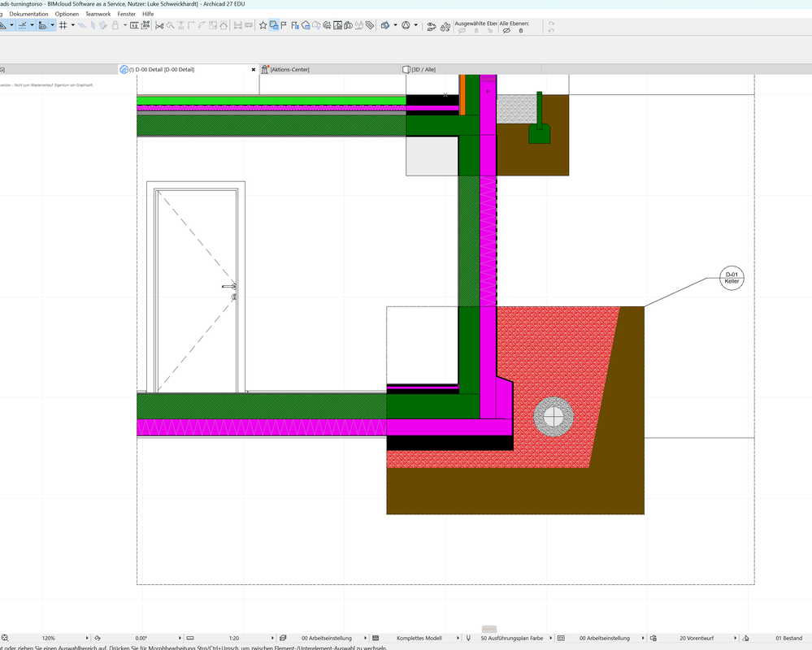Toggle visibility of all layers under Alle Ebenen
The width and height of the screenshot is (812, 650).
506,30
